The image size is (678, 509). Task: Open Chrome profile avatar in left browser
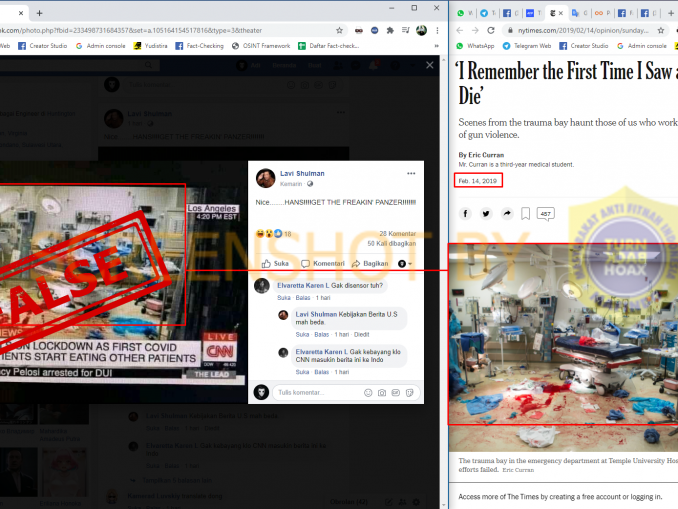(421, 30)
